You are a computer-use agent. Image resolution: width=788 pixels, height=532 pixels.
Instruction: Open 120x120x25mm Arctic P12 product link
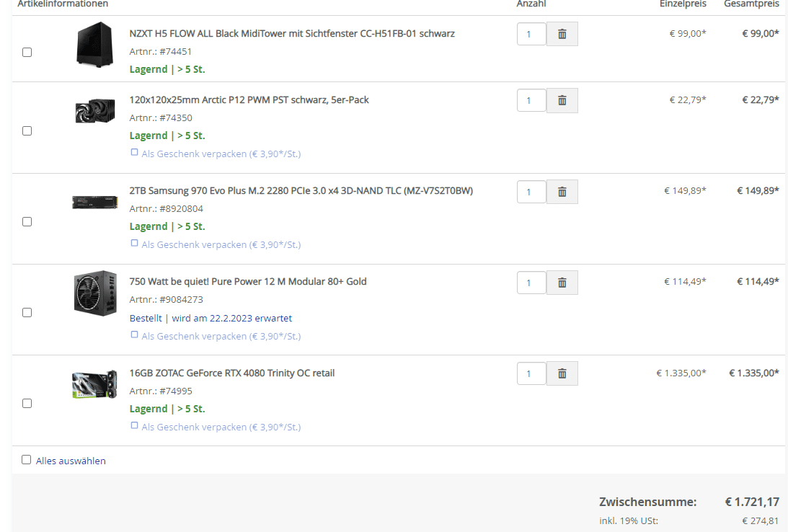point(249,100)
